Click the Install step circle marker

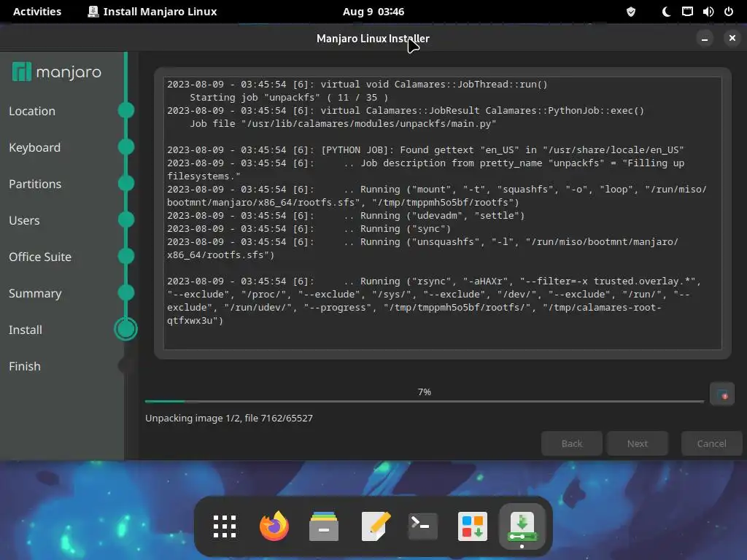[x=125, y=329]
